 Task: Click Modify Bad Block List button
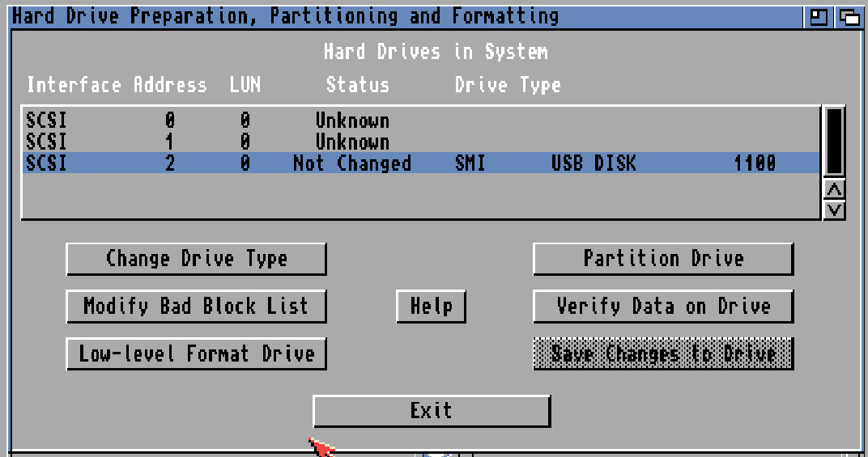click(x=196, y=307)
